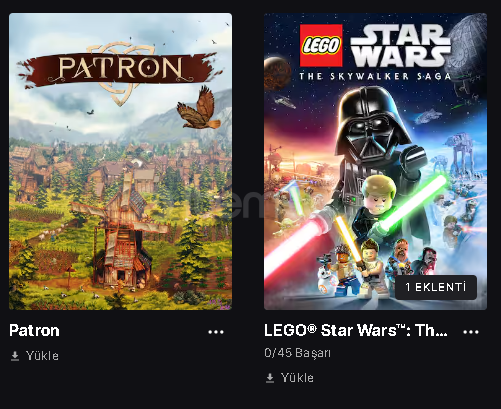Select the LEGO Star Wars cover thumbnail
Viewport: 501px width, 409px height.
pos(375,162)
